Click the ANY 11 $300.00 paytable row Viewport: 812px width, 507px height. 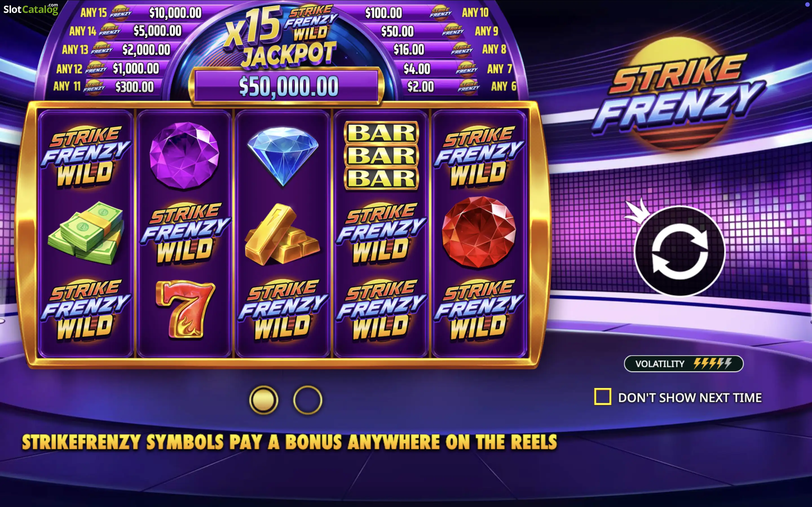click(x=103, y=86)
